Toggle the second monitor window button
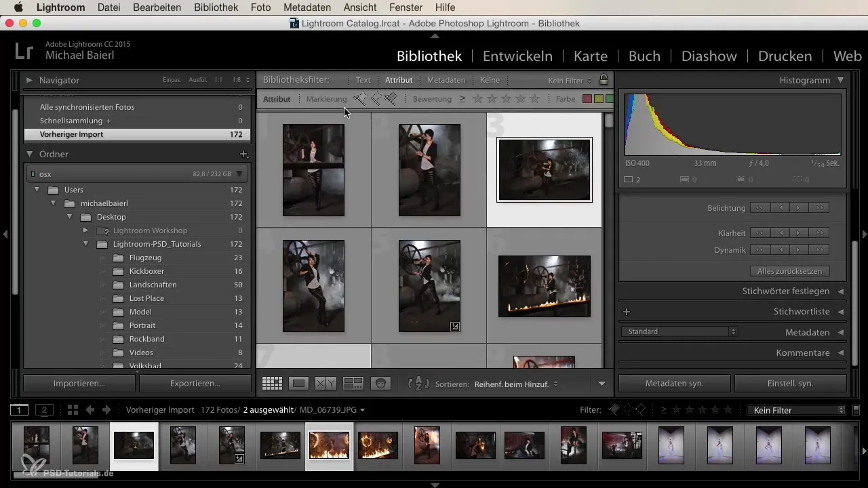868x488 pixels. tap(44, 410)
